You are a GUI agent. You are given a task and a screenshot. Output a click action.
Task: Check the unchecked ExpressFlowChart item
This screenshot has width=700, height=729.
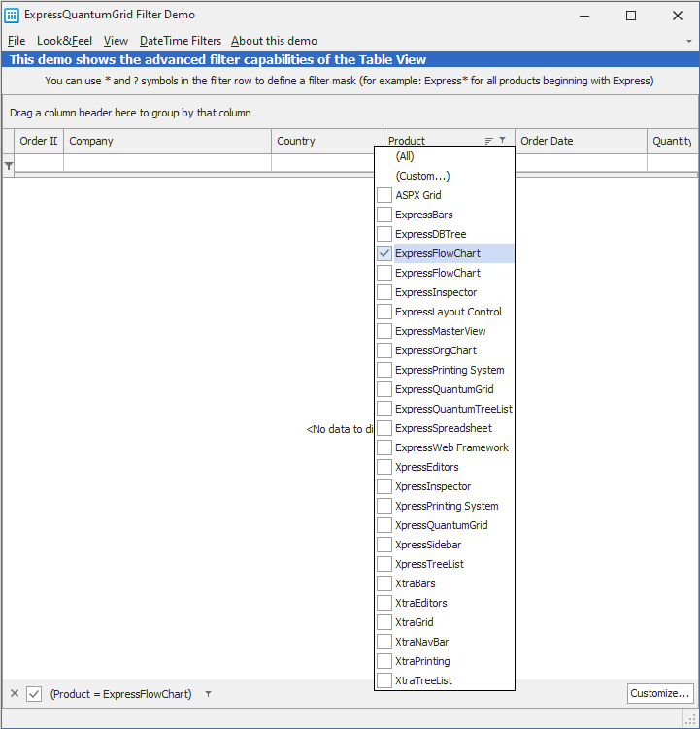(x=384, y=273)
